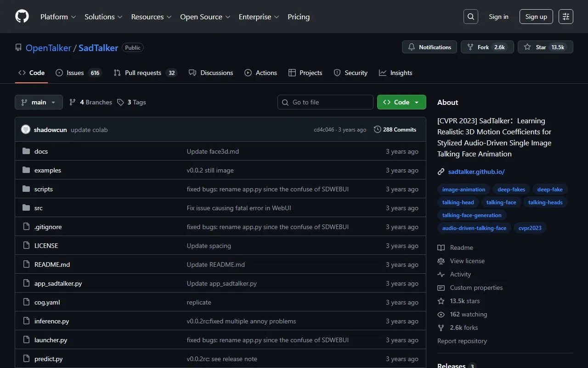Open the Platform menu in header

(58, 17)
